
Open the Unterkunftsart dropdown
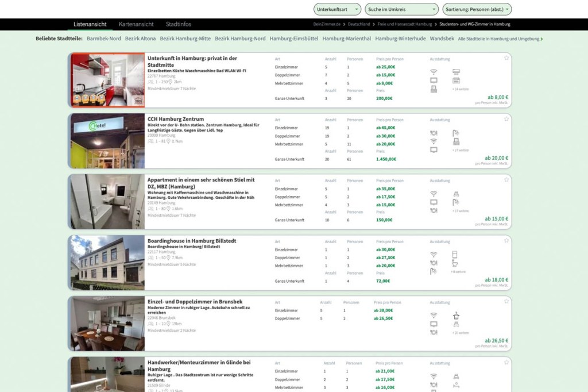coord(337,9)
